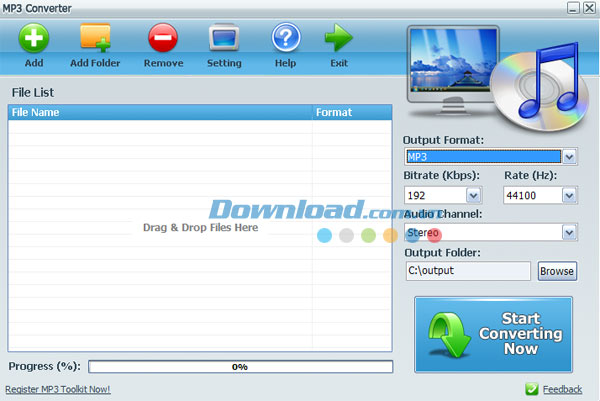Open the Bitrate (Kbps) dropdown arrow
Viewport: 600px width, 401px height.
click(473, 196)
